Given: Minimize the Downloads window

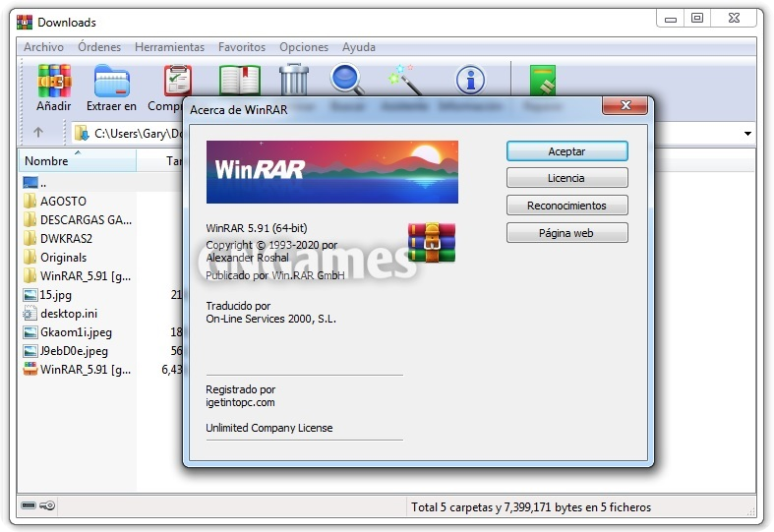Looking at the screenshot, I should click(671, 19).
